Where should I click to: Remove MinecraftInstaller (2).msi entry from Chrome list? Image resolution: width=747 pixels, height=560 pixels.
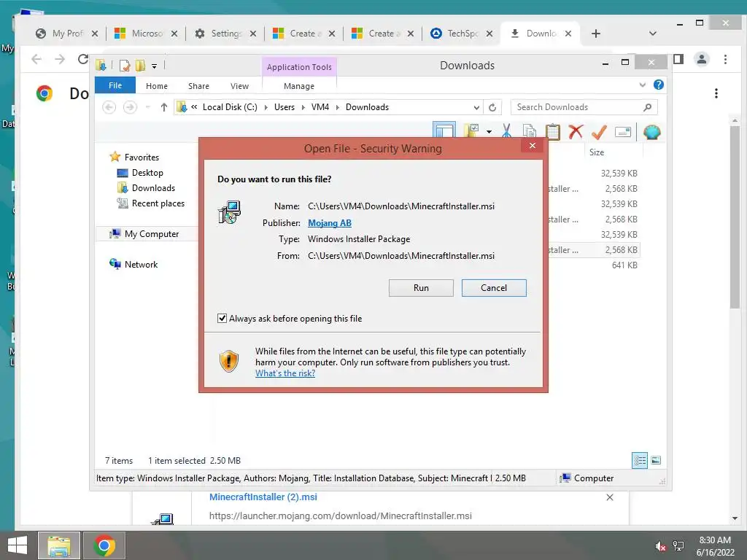[610, 497]
